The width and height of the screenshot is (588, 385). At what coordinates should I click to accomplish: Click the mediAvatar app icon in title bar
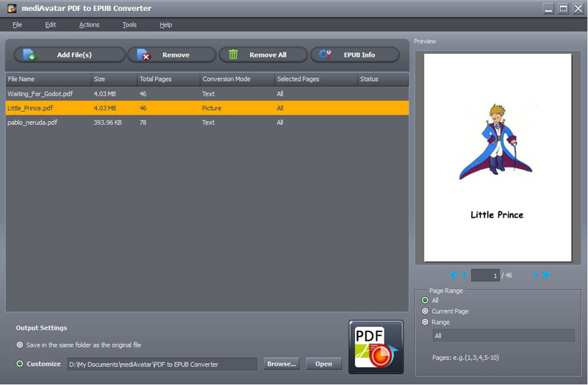12,8
